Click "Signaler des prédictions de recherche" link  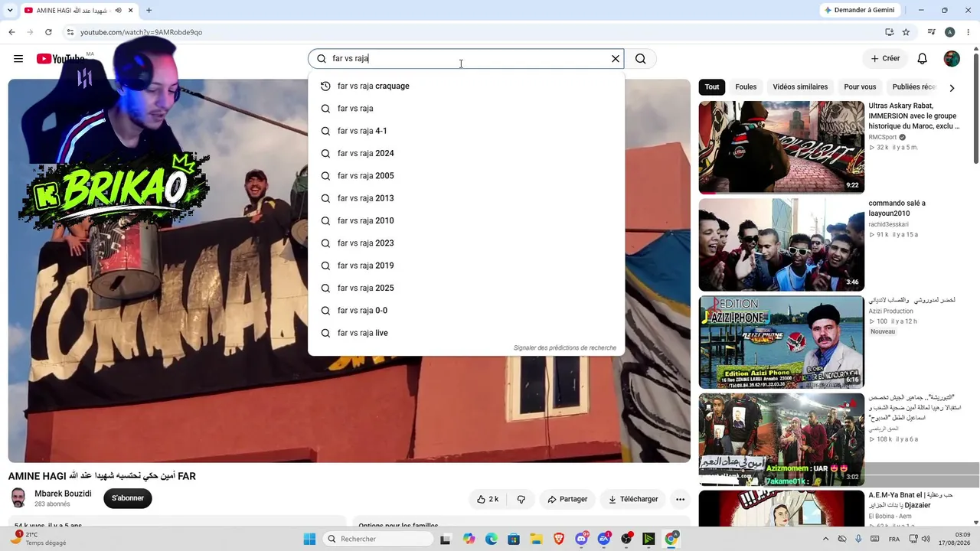pyautogui.click(x=565, y=347)
